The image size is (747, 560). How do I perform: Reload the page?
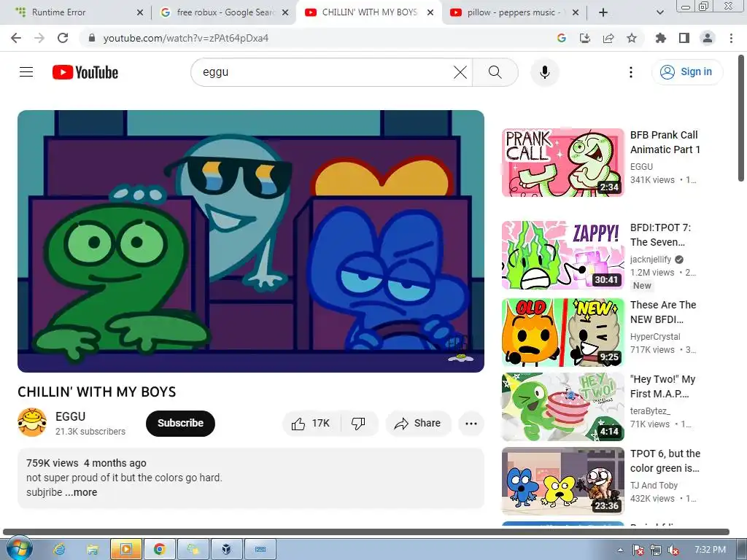click(x=63, y=38)
